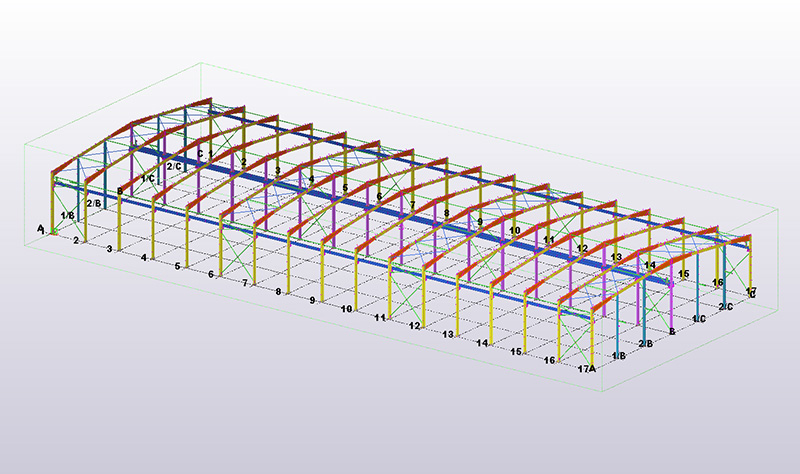Click the 2/B grid label at frame 1 gable
The image size is (800, 474).
94,203
